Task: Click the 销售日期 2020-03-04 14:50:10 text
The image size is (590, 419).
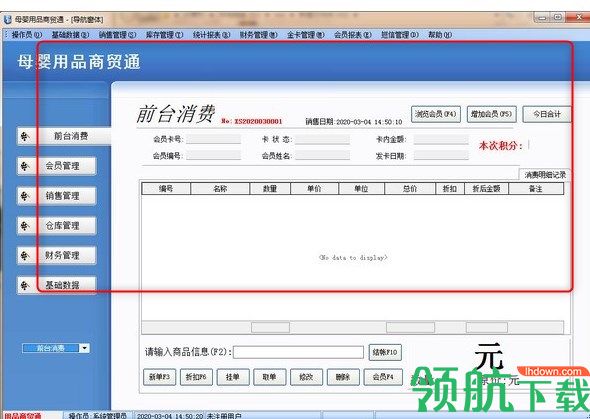Action: pos(354,122)
